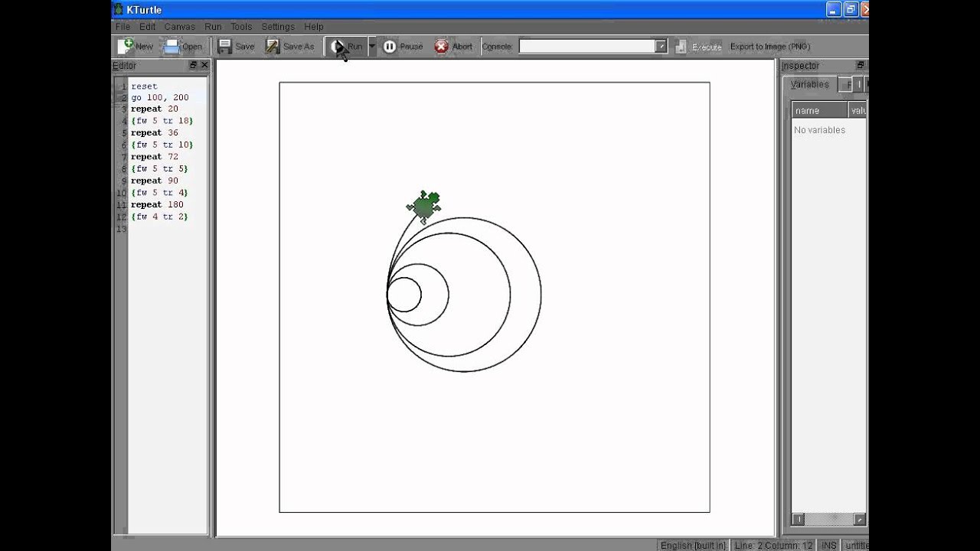
Task: Click line number 13 in editor
Action: [x=121, y=230]
